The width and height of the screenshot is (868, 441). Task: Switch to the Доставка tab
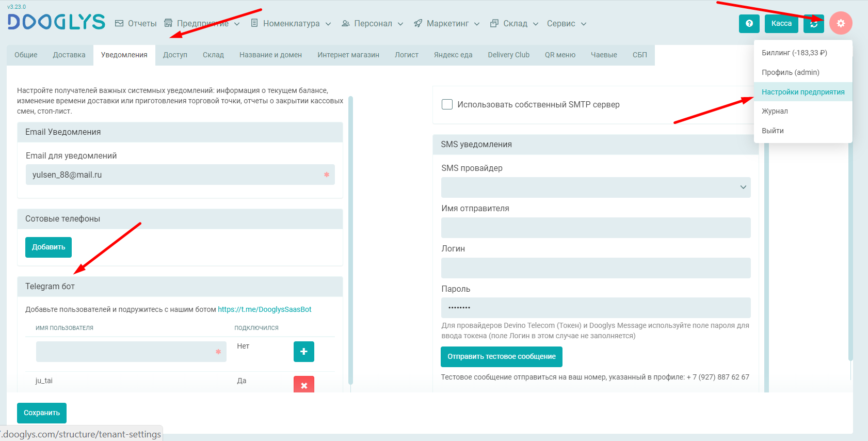click(69, 55)
